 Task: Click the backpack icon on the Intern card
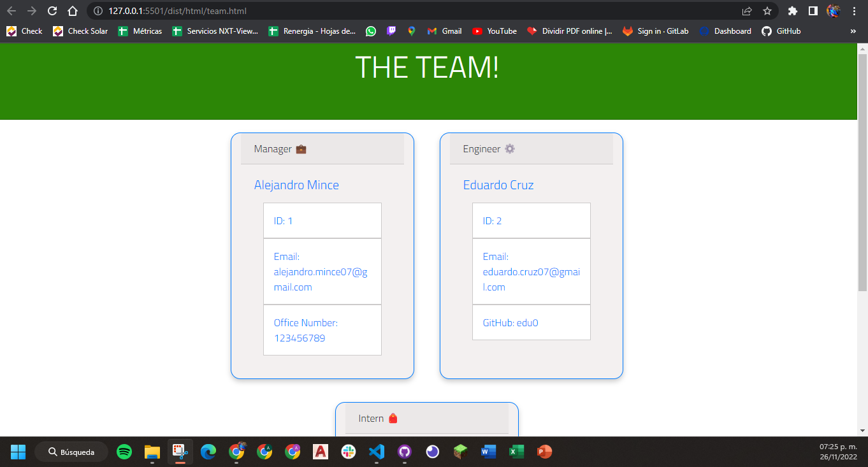click(x=393, y=418)
